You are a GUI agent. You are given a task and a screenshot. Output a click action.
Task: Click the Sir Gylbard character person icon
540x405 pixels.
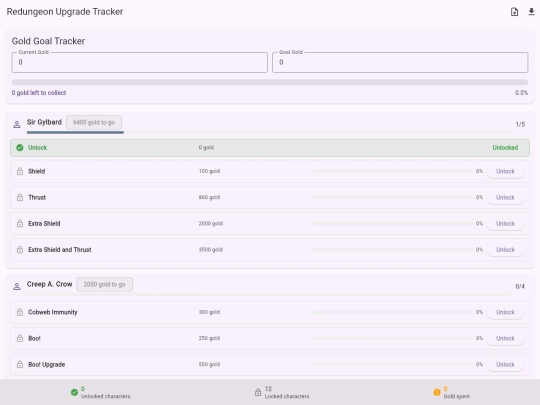(17, 124)
